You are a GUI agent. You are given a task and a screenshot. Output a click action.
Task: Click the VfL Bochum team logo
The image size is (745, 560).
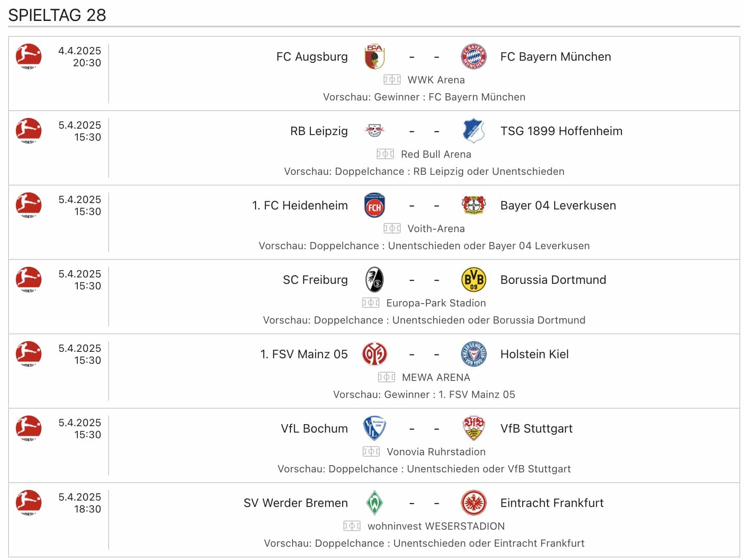coord(375,428)
